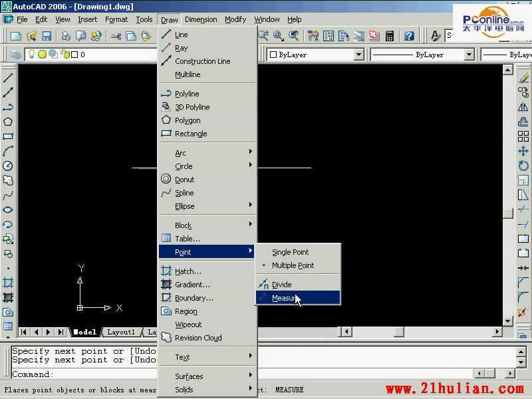This screenshot has height=399, width=532.
Task: Click the Save icon in toolbar
Action: tap(47, 36)
